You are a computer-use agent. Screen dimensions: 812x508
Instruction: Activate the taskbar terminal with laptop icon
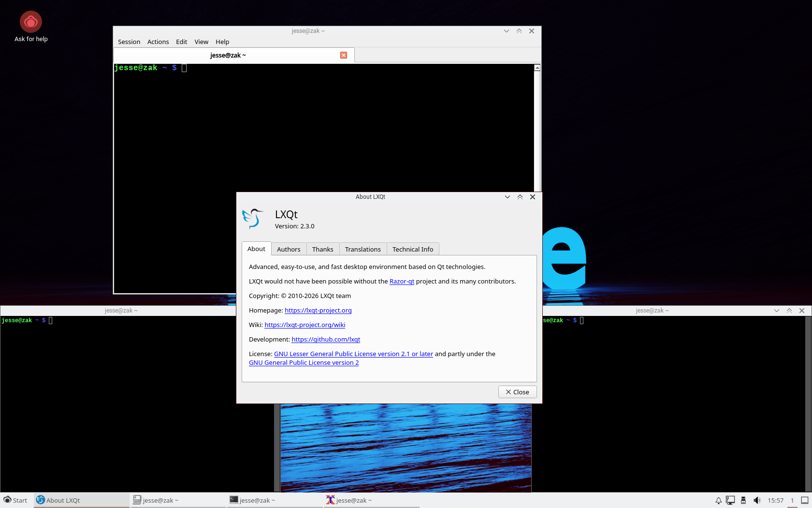178,500
